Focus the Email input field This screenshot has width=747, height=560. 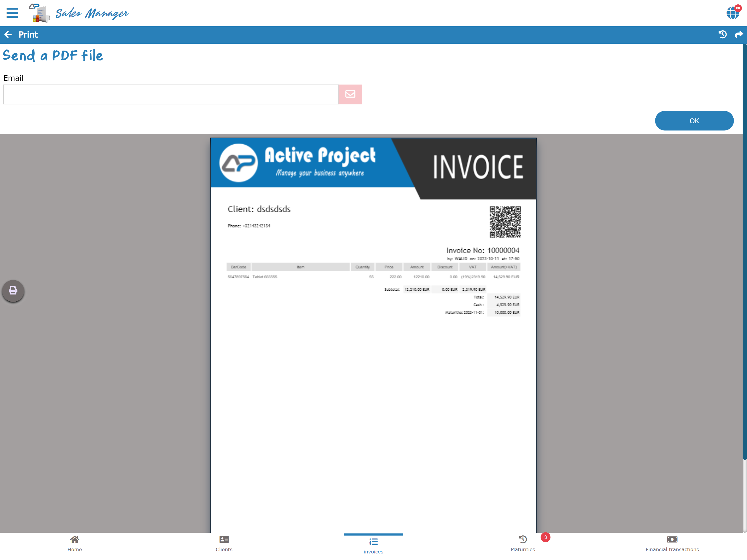click(x=171, y=94)
